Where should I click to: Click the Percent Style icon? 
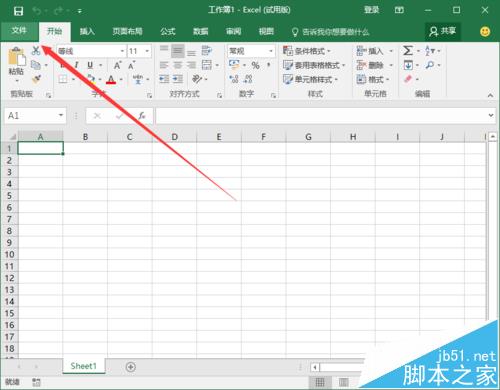click(x=256, y=65)
